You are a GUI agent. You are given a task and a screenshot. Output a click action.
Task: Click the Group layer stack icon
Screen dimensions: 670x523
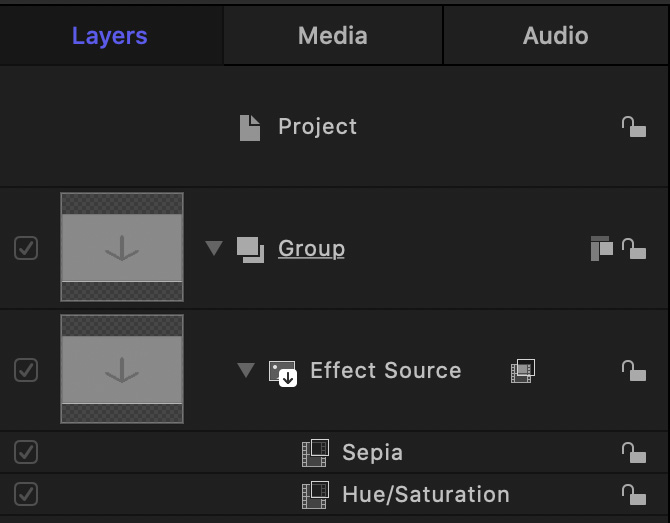[x=250, y=249]
